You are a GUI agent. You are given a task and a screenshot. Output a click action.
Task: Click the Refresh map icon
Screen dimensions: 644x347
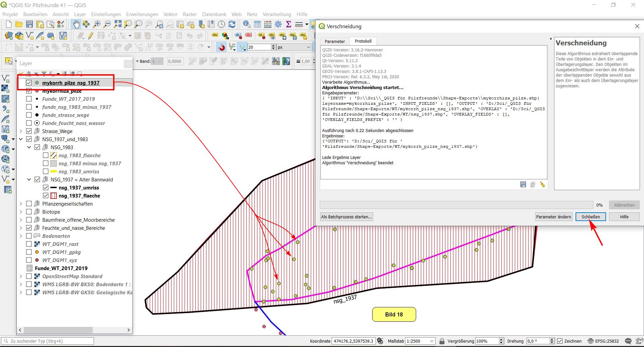(x=232, y=24)
